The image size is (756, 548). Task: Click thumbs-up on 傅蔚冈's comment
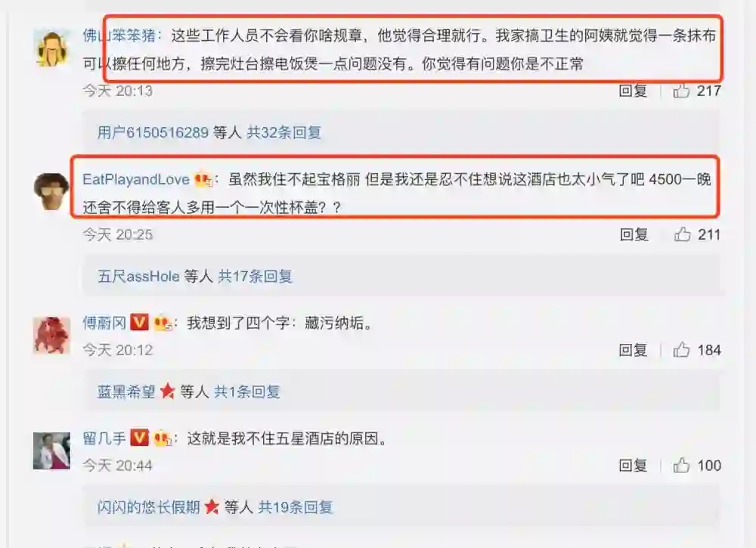tap(681, 350)
